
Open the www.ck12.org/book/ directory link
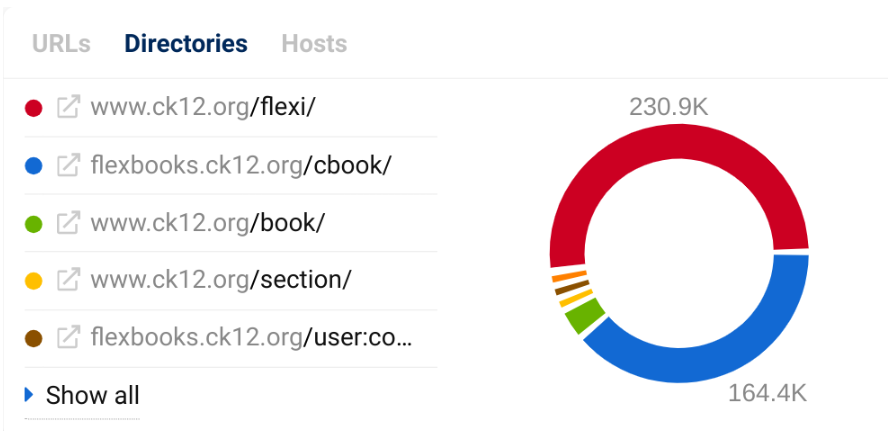207,223
